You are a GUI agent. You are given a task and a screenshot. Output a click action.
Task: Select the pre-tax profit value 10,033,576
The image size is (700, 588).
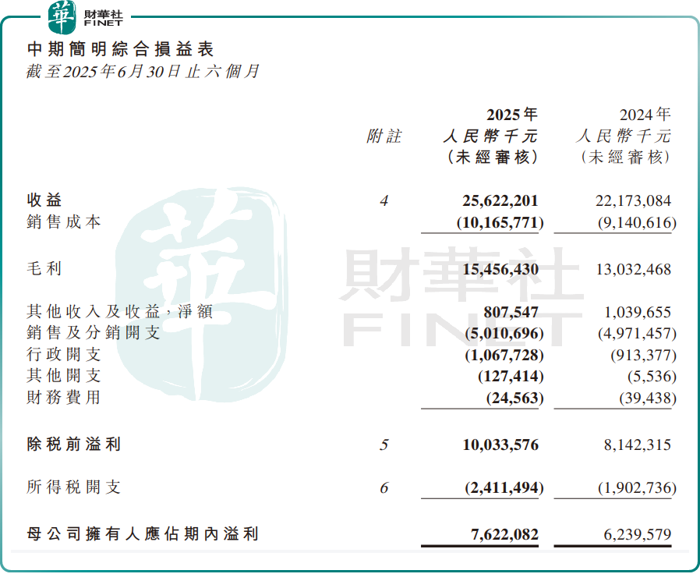coord(500,445)
